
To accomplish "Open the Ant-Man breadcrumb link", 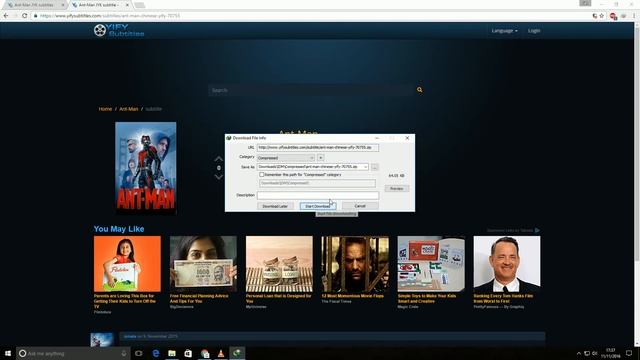I will [x=129, y=109].
